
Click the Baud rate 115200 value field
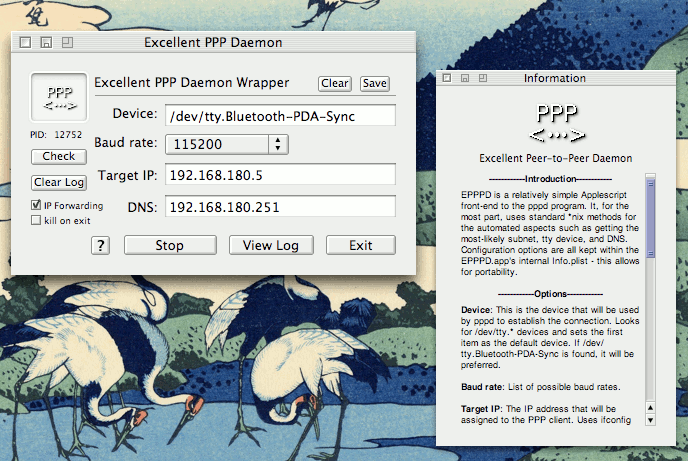pyautogui.click(x=215, y=144)
